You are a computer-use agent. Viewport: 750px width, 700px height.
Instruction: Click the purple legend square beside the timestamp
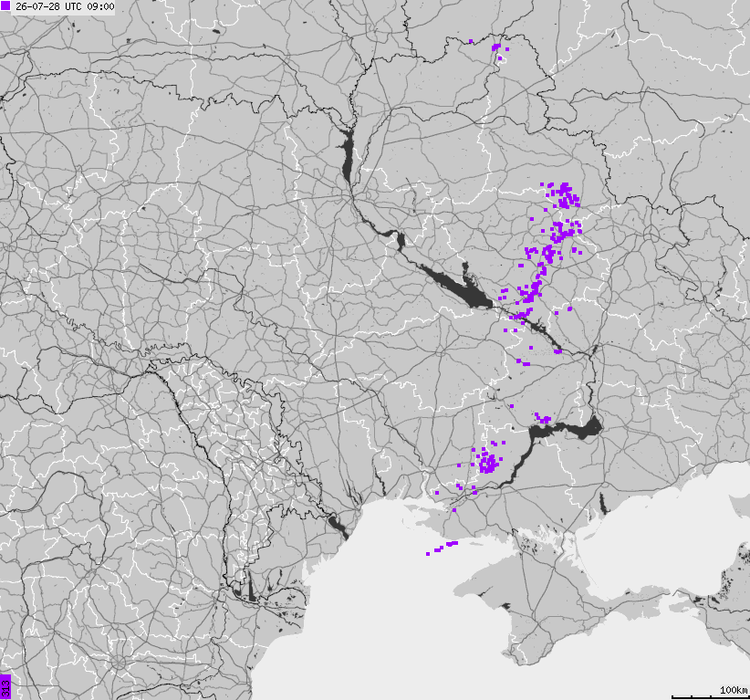[x=5, y=6]
